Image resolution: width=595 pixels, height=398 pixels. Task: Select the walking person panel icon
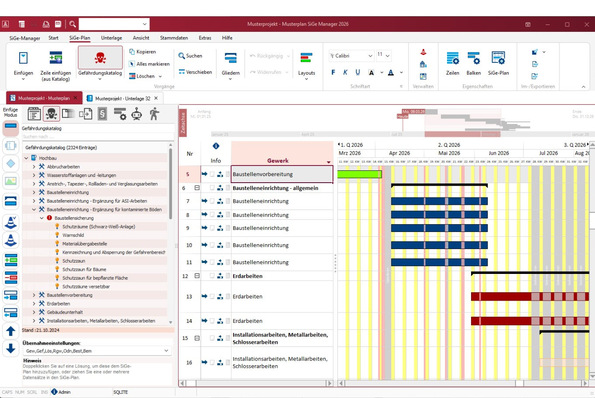(x=154, y=114)
